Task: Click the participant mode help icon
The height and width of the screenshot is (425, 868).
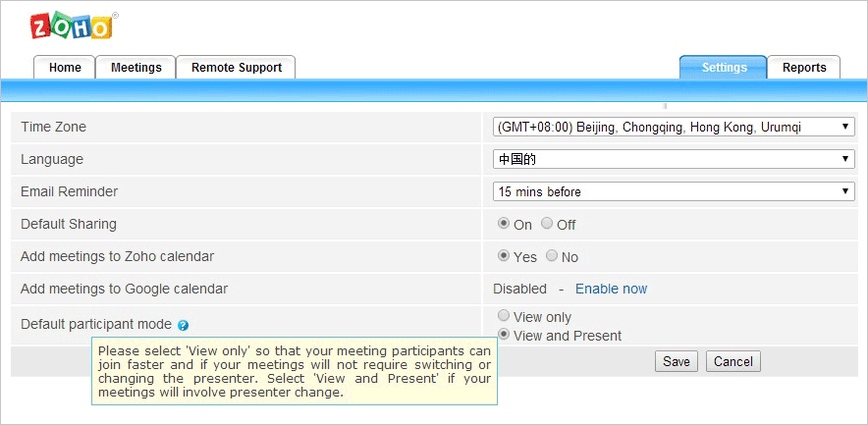Action: click(184, 325)
